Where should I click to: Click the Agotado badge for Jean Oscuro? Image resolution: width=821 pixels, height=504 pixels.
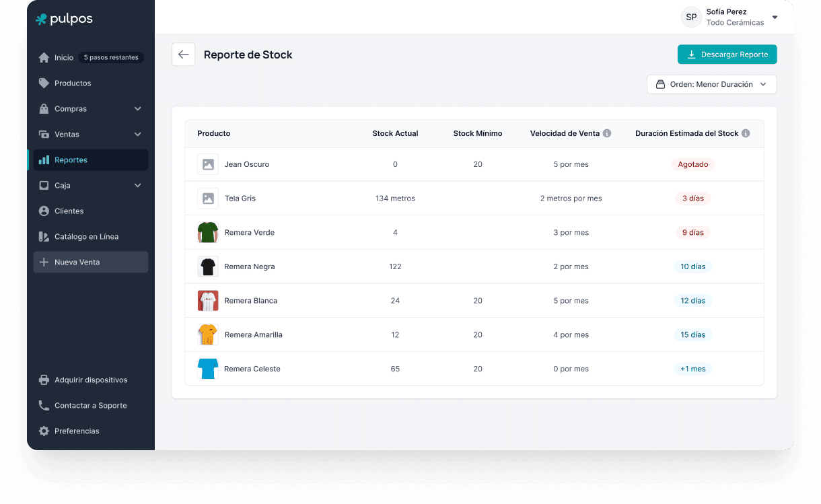click(692, 164)
